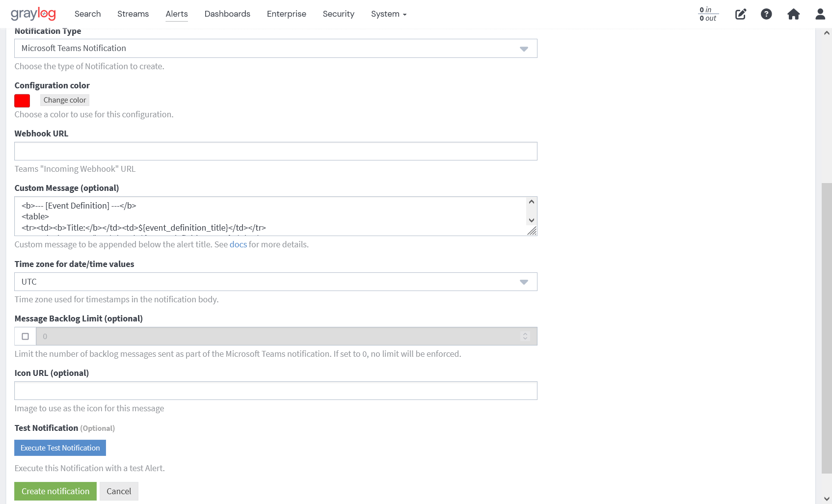Click the Webhook URL label
Screen dimensions: 832x504
41,133
